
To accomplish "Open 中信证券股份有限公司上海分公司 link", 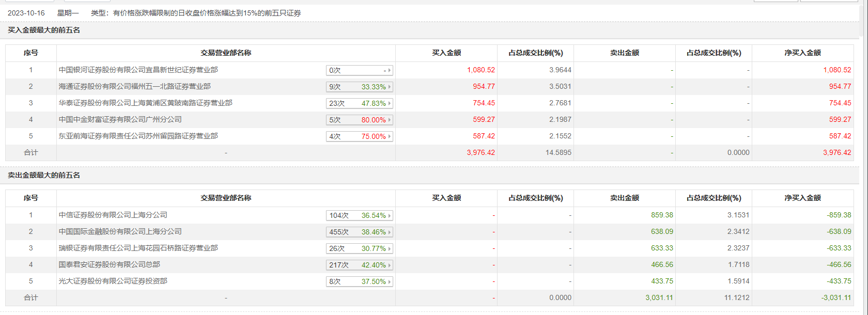I will [x=113, y=215].
